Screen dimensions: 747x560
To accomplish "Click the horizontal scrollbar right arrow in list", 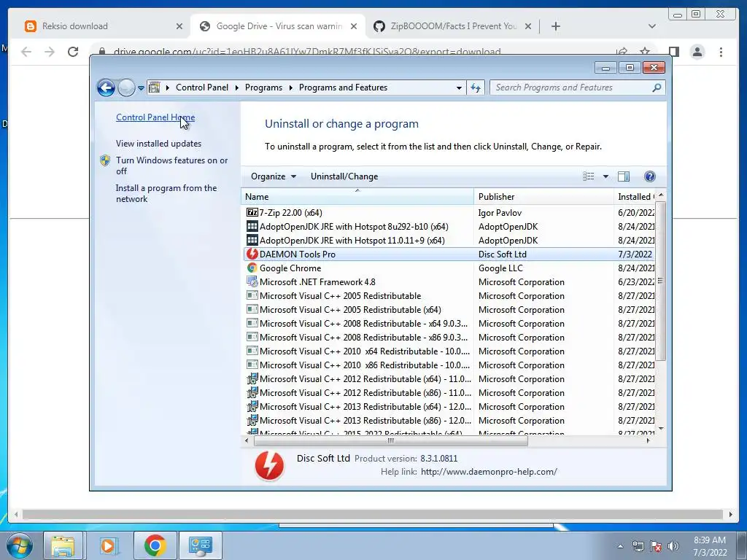I will click(x=648, y=441).
